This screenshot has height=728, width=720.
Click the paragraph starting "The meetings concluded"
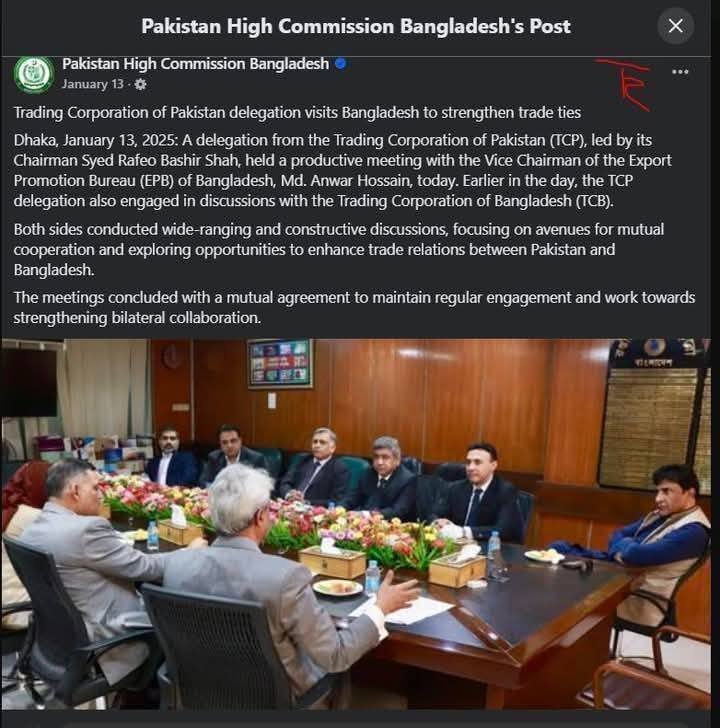tap(354, 307)
